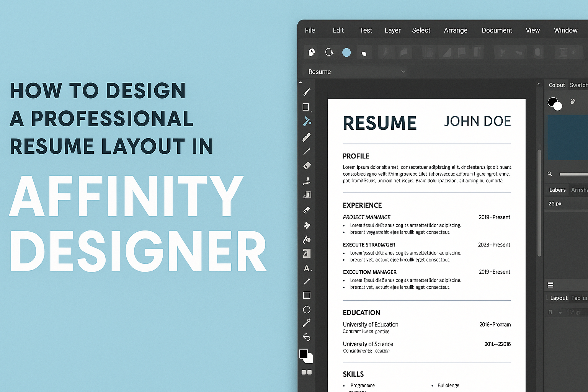
Task: Select the eraser block tool
Action: coord(307,165)
